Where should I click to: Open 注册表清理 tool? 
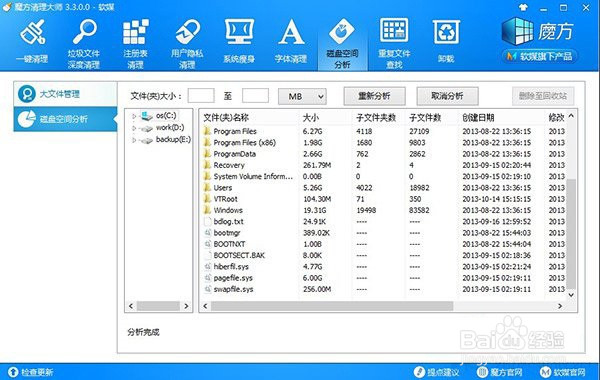pyautogui.click(x=135, y=43)
